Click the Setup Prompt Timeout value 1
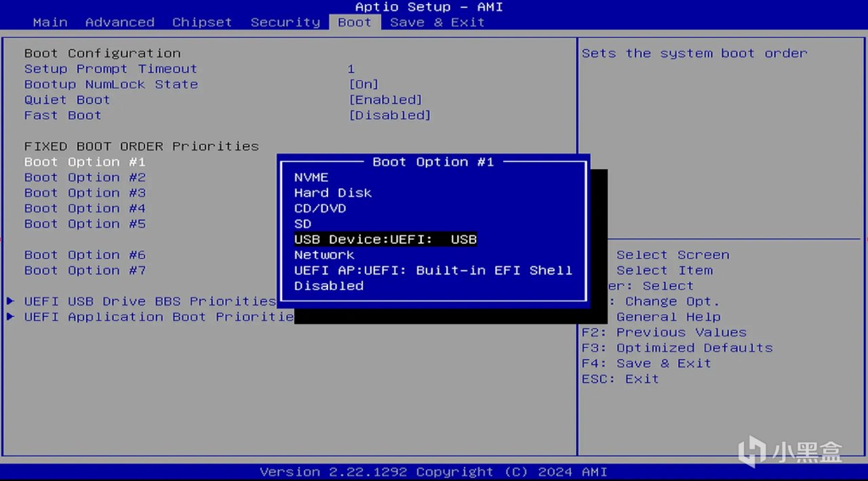This screenshot has width=868, height=481. (351, 69)
